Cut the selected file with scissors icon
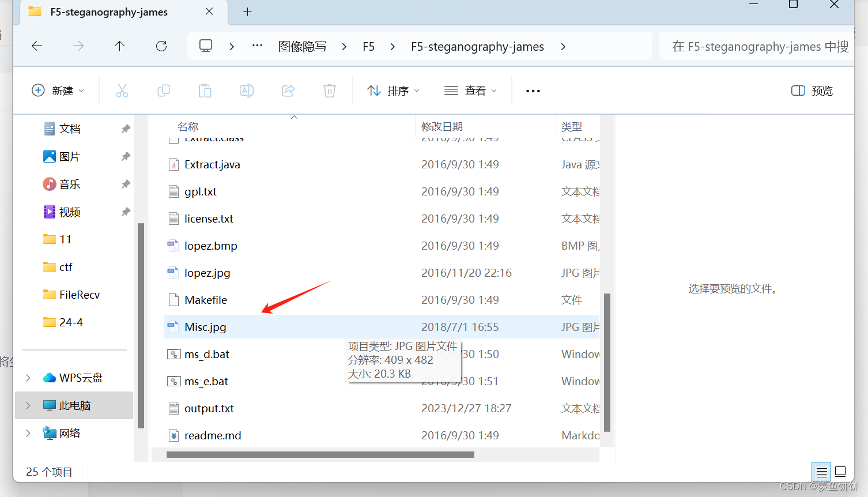 pyautogui.click(x=122, y=91)
